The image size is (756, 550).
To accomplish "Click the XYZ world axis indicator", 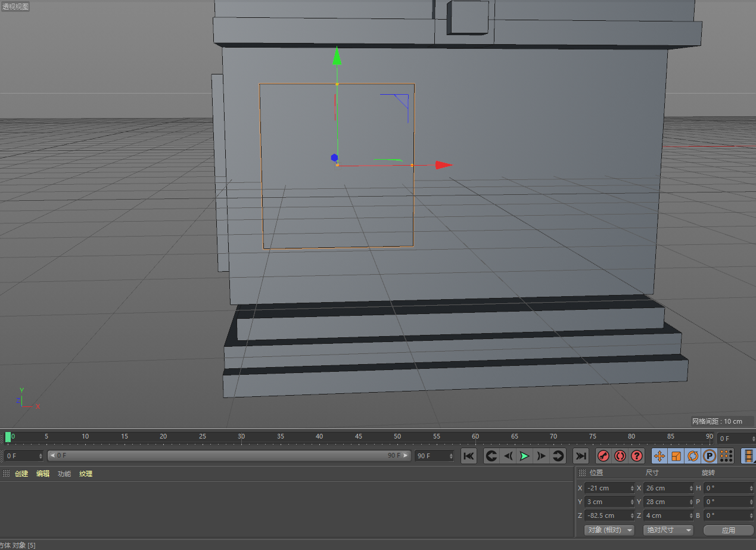I will tap(27, 399).
